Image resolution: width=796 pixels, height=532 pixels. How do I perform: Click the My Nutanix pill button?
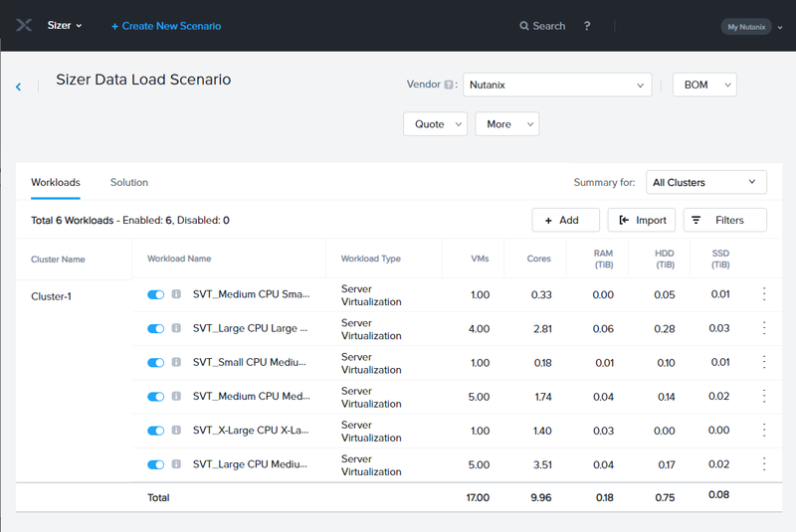[x=746, y=27]
